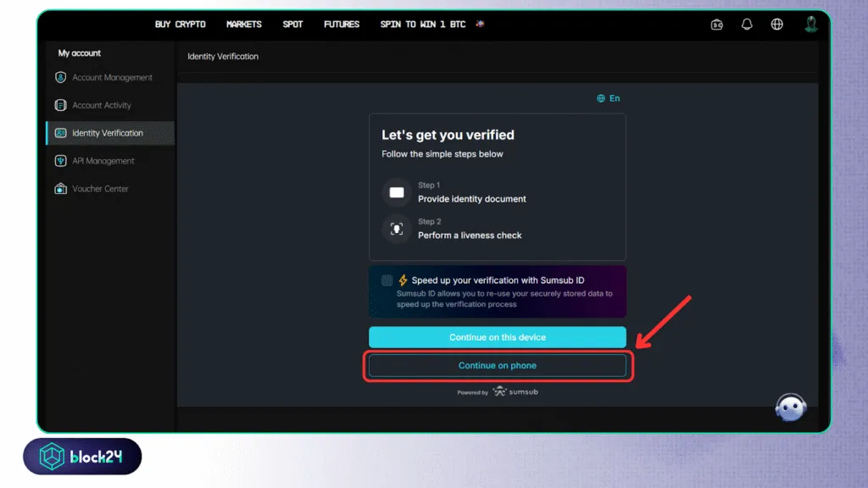
Task: Click the API Management icon
Action: click(x=60, y=161)
